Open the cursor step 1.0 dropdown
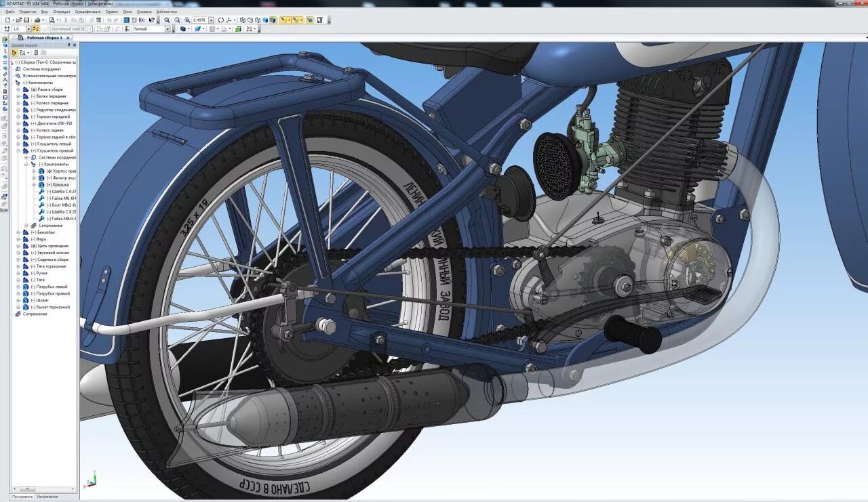Screen dimensions: 868x502 tap(28, 28)
